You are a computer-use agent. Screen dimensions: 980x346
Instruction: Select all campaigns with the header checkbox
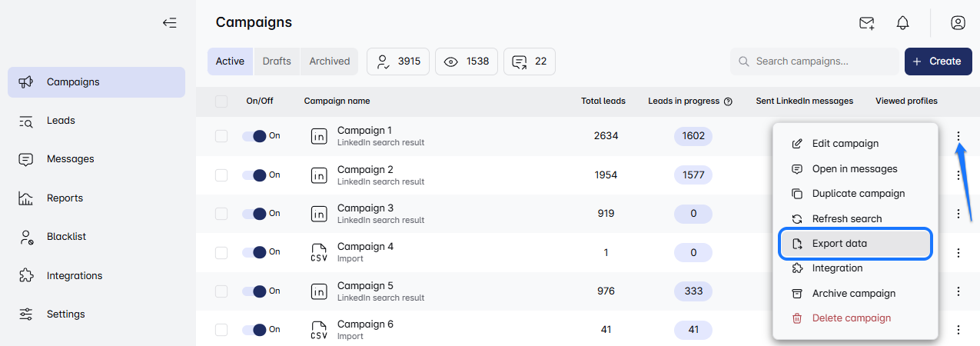click(x=221, y=101)
